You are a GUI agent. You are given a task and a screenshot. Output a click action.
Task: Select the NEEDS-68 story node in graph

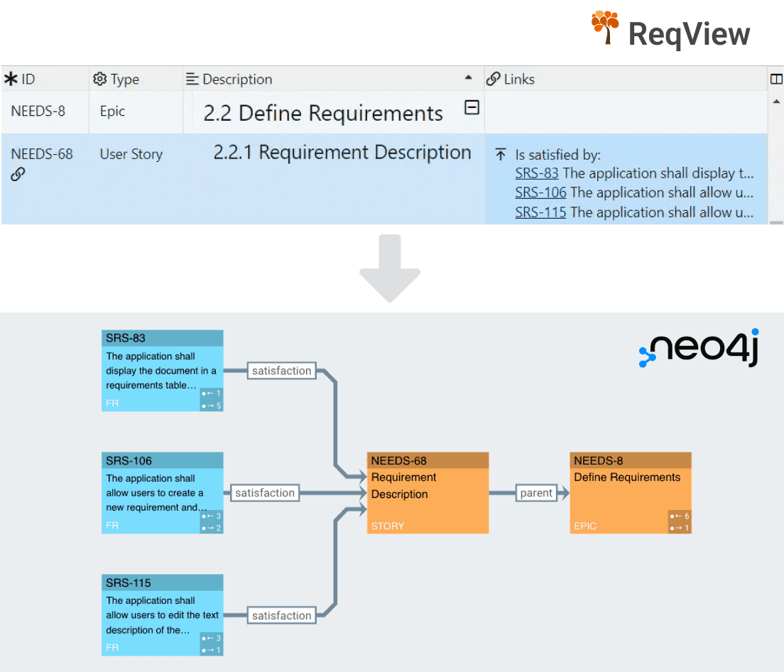tap(428, 493)
